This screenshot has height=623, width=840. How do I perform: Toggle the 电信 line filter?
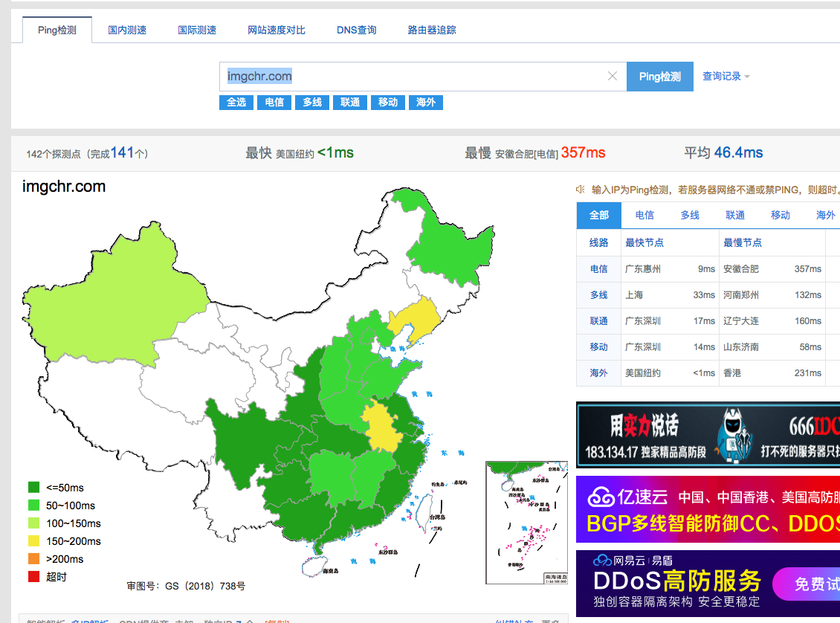[x=274, y=103]
